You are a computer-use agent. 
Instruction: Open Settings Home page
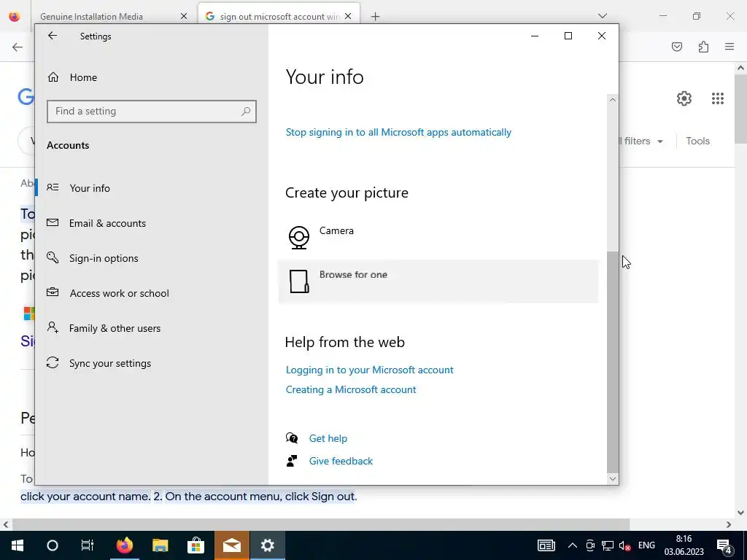point(72,77)
